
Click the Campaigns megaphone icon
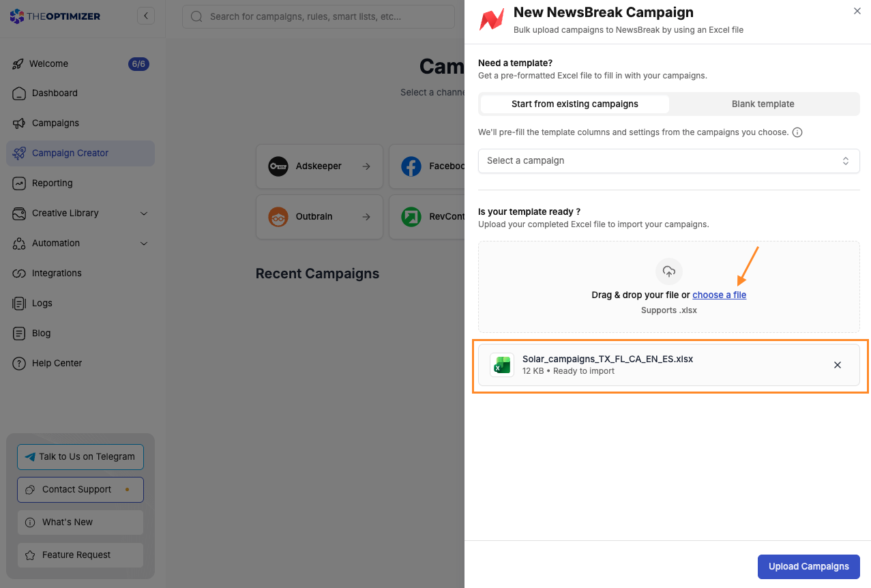pos(19,123)
